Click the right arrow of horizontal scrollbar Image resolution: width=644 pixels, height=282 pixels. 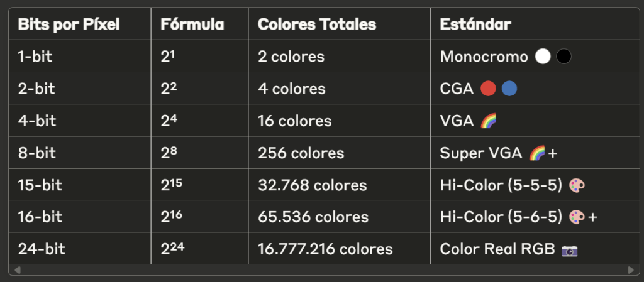tap(631, 270)
